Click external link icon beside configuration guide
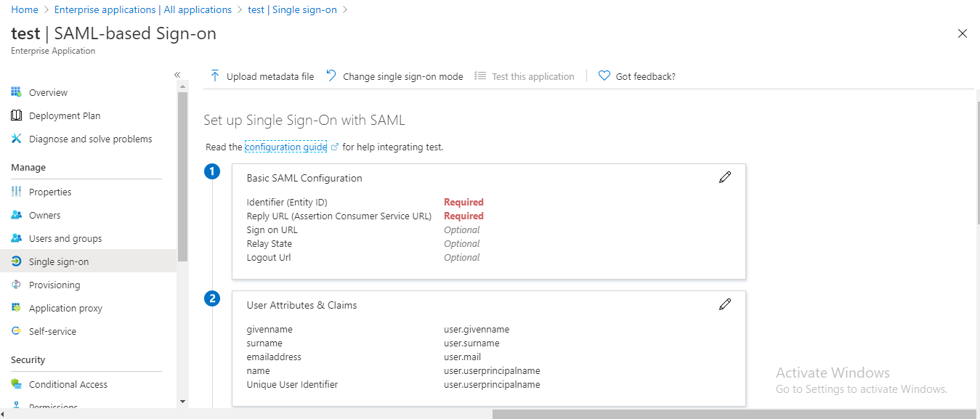The width and height of the screenshot is (980, 419). click(335, 147)
